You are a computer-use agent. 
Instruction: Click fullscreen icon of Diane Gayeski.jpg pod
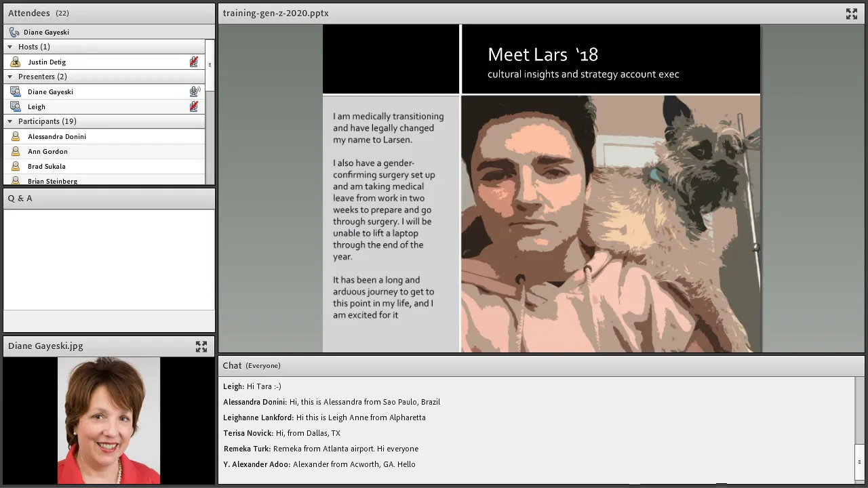(x=201, y=346)
